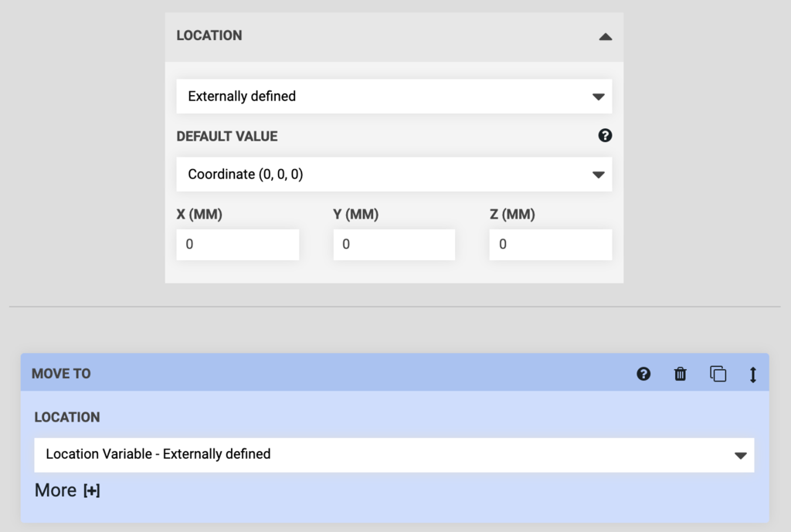
Task: Click the DEFAULT VALUE section label
Action: click(x=226, y=137)
